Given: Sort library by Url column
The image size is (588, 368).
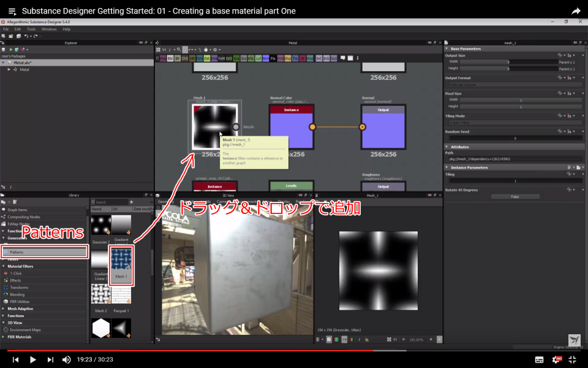Looking at the screenshot, I should pyautogui.click(x=121, y=209).
